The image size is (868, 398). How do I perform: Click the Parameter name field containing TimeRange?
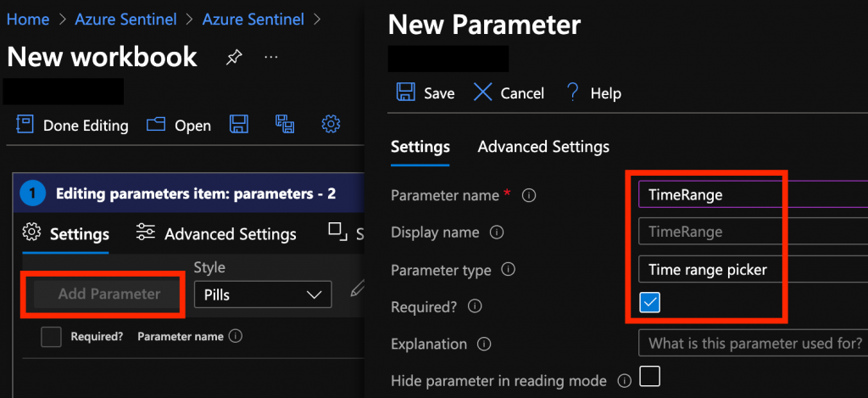coord(753,194)
